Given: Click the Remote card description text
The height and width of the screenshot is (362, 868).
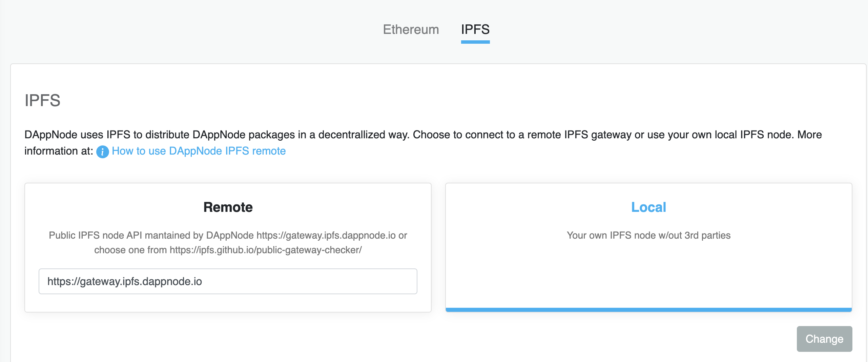Looking at the screenshot, I should click(228, 243).
